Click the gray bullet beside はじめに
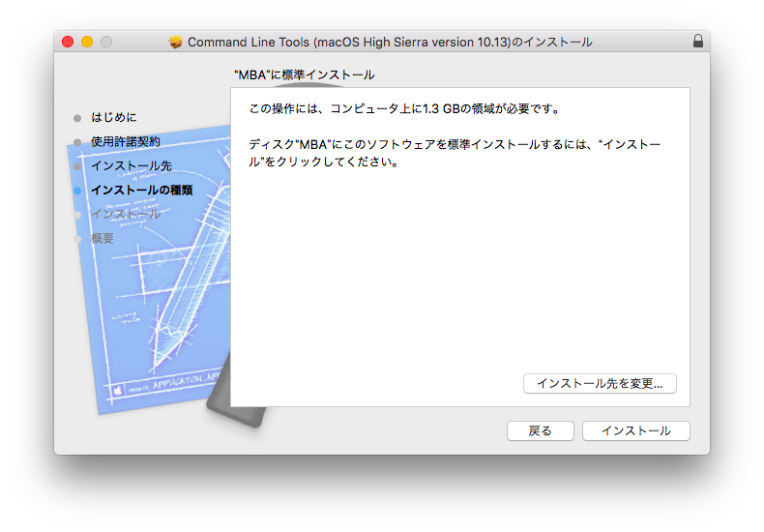This screenshot has height=532, width=764. [x=77, y=118]
